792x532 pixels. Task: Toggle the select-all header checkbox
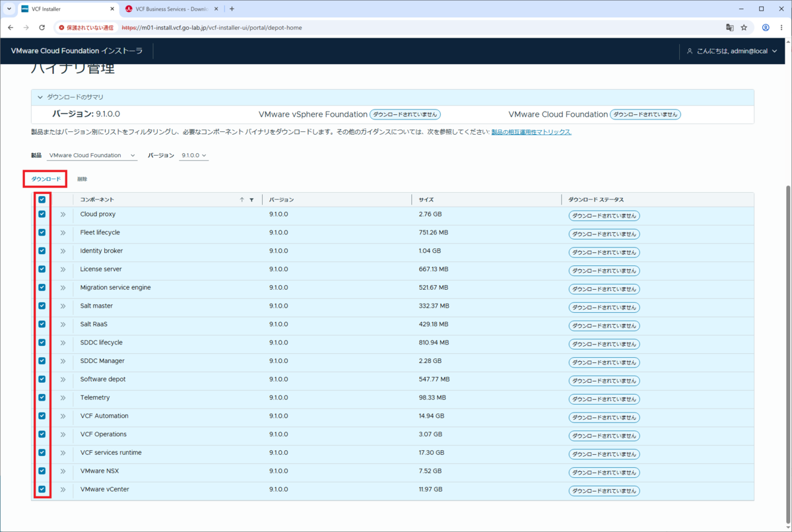pos(42,199)
